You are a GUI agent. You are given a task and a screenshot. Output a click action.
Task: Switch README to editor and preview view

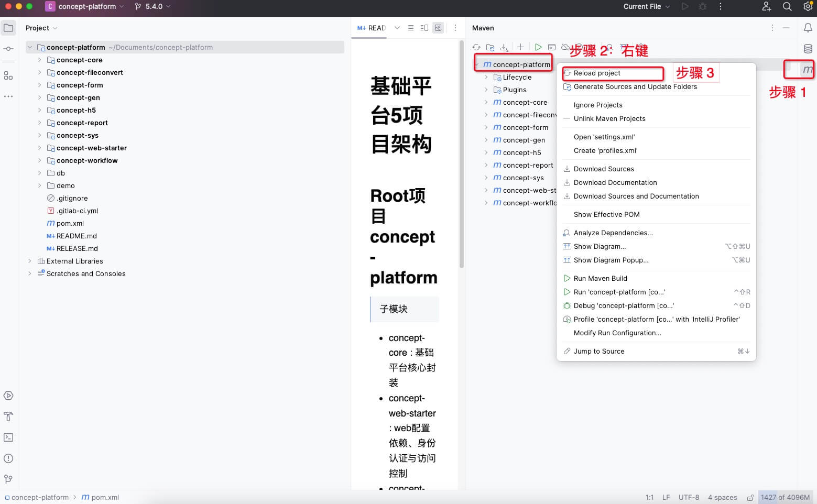coord(424,28)
